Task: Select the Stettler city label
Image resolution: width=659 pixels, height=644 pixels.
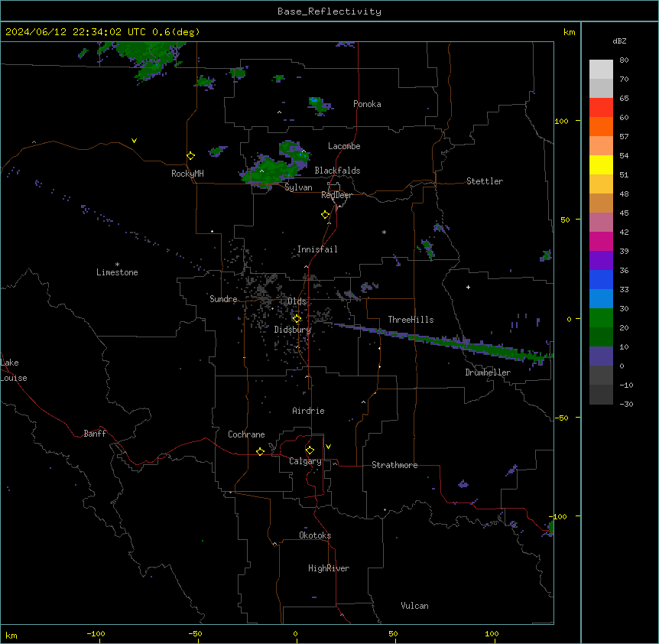Action: click(485, 181)
